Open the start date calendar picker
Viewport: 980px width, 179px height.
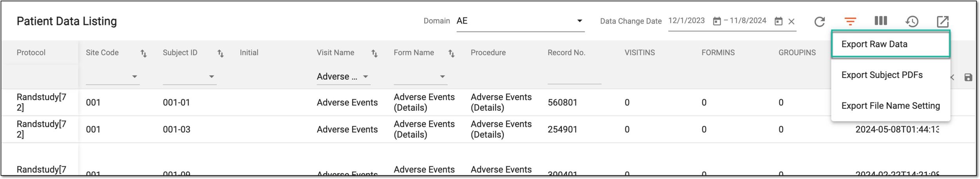[717, 21]
